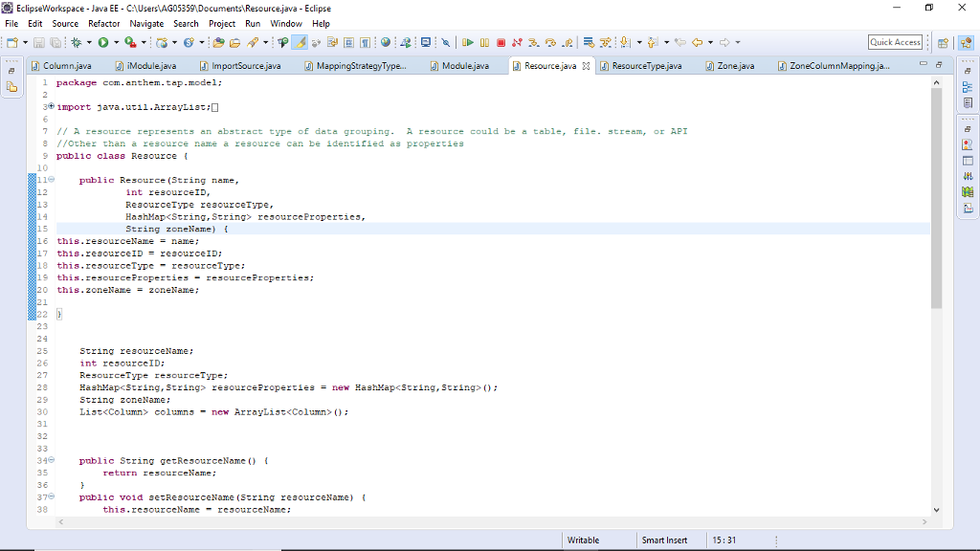Image resolution: width=980 pixels, height=551 pixels.
Task: Open the Outline view from right sidebar
Action: point(968,87)
